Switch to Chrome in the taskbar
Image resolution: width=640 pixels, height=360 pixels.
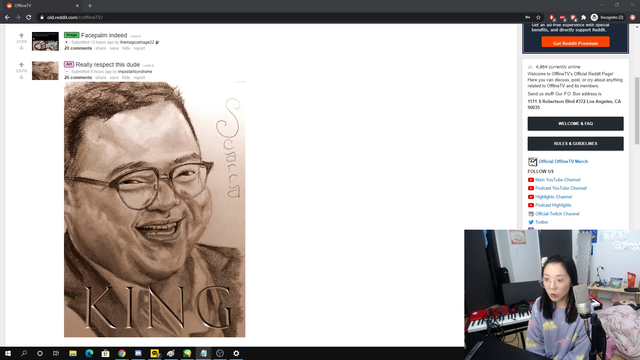122,353
